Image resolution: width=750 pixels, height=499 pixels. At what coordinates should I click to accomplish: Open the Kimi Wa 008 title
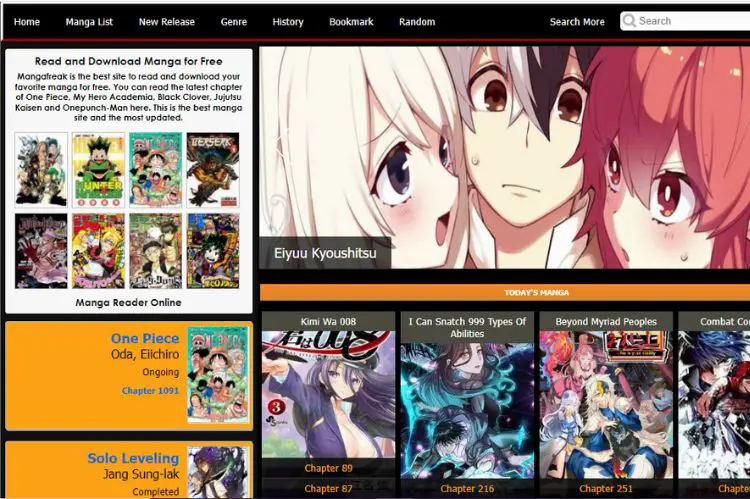tap(328, 322)
